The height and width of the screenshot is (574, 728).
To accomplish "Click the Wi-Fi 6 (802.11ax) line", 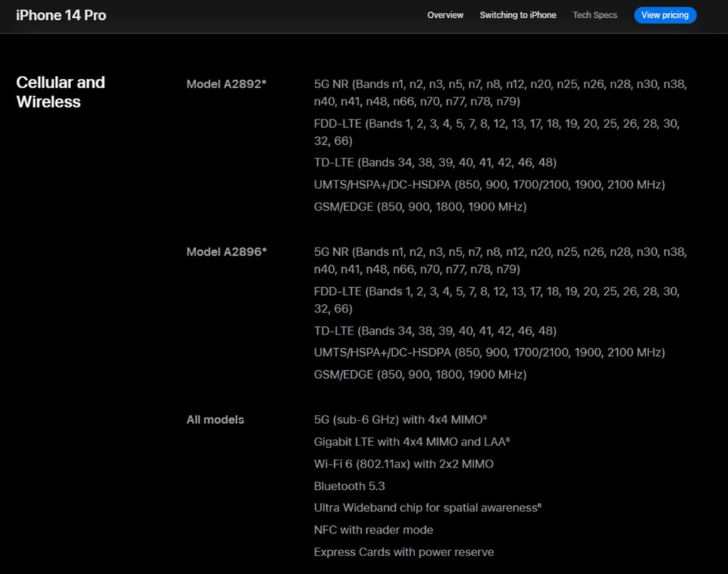I will coord(404,464).
